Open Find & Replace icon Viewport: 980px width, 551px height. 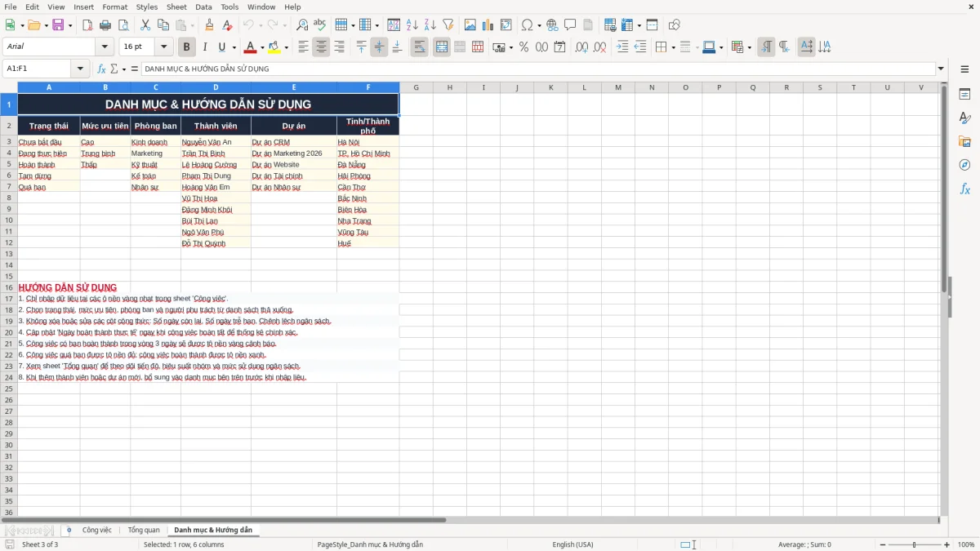(302, 25)
